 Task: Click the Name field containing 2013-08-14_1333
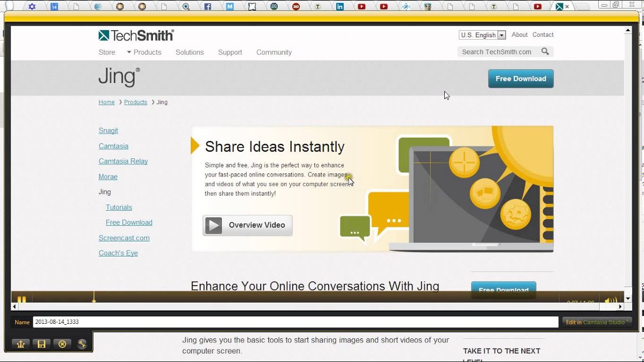click(295, 322)
